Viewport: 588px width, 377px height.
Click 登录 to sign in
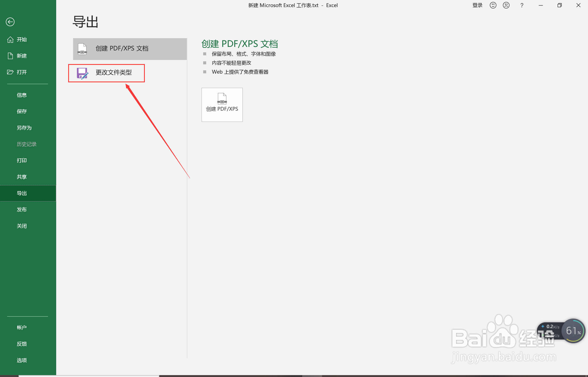point(477,5)
